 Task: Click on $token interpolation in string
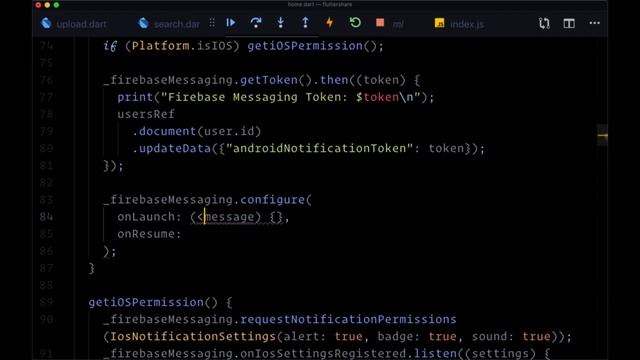coord(377,97)
